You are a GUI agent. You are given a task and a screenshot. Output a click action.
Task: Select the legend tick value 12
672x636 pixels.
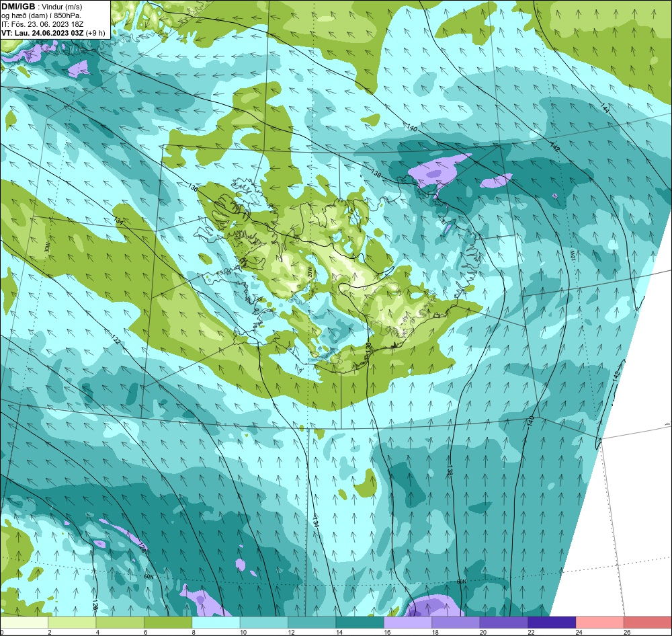click(291, 632)
